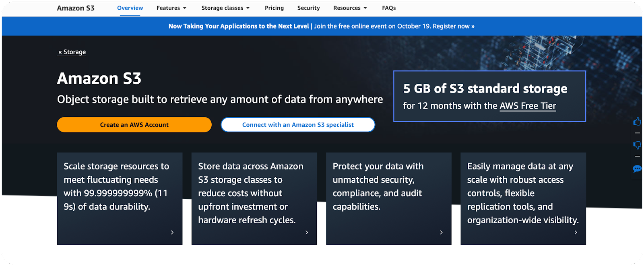644x266 pixels.
Task: Select the Overview tab
Action: pos(130,8)
